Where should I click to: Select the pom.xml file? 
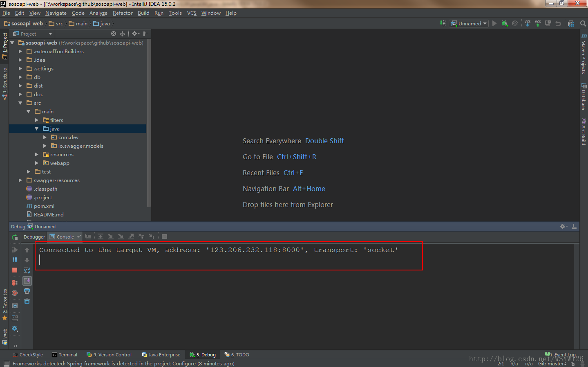(40, 206)
